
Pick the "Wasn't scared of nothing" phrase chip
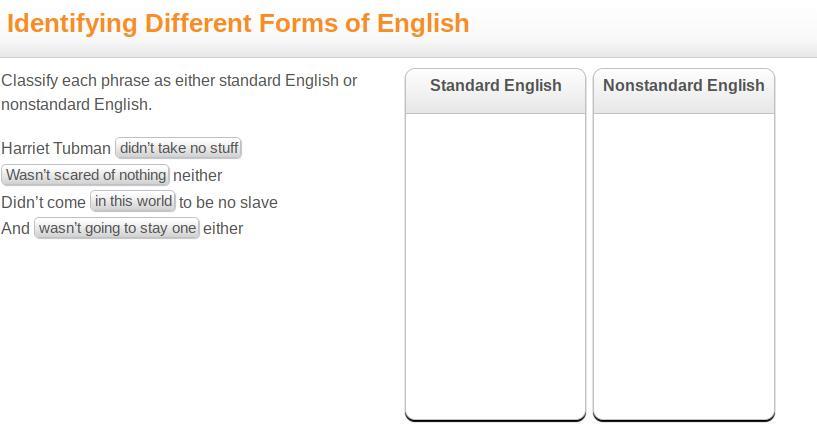pos(85,175)
